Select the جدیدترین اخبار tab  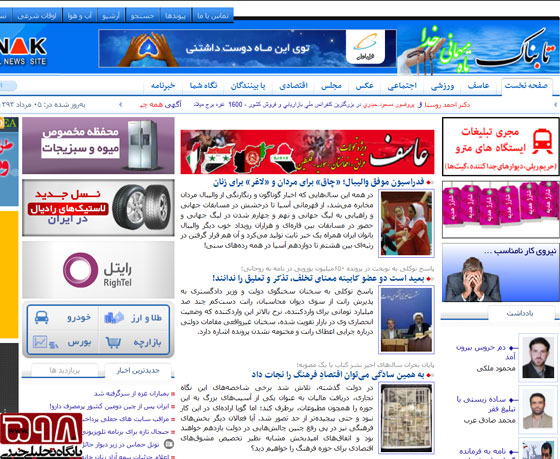[138, 371]
